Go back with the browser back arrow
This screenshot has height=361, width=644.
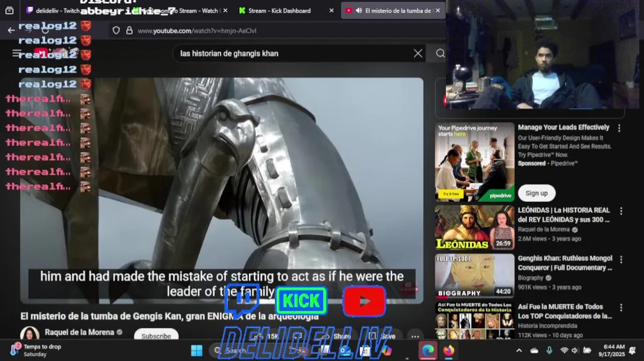coord(11,31)
